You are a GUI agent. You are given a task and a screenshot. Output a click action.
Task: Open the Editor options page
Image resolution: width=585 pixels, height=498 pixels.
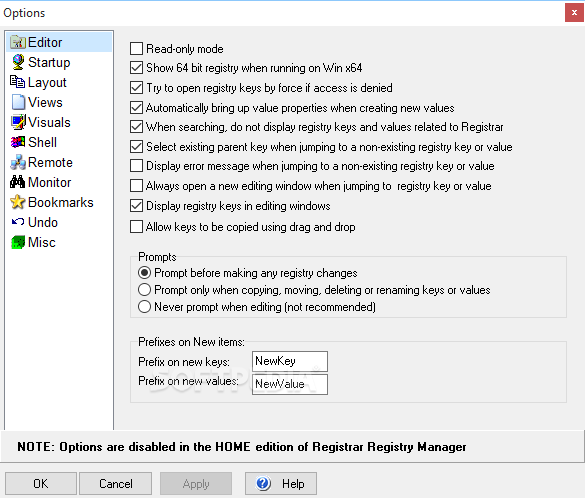[x=59, y=42]
